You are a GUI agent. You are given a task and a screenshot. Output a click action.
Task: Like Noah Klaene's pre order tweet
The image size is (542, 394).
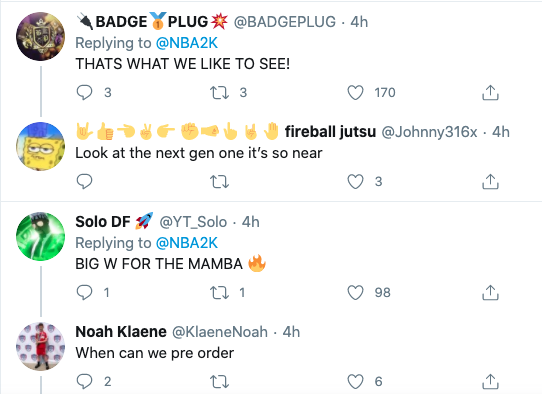coord(355,382)
